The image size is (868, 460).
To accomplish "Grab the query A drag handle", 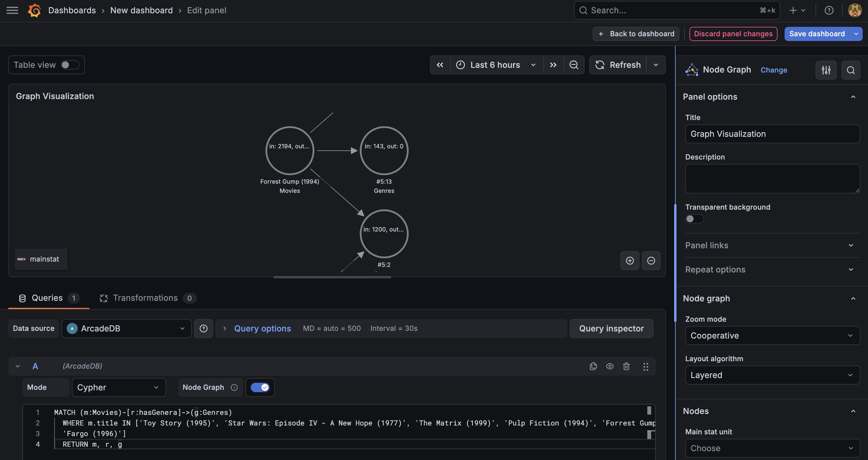I will pyautogui.click(x=646, y=367).
